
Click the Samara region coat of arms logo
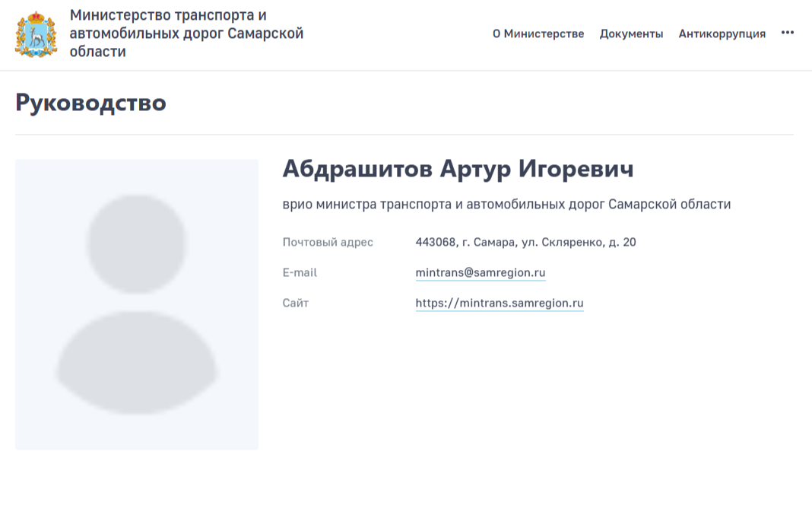coord(36,34)
